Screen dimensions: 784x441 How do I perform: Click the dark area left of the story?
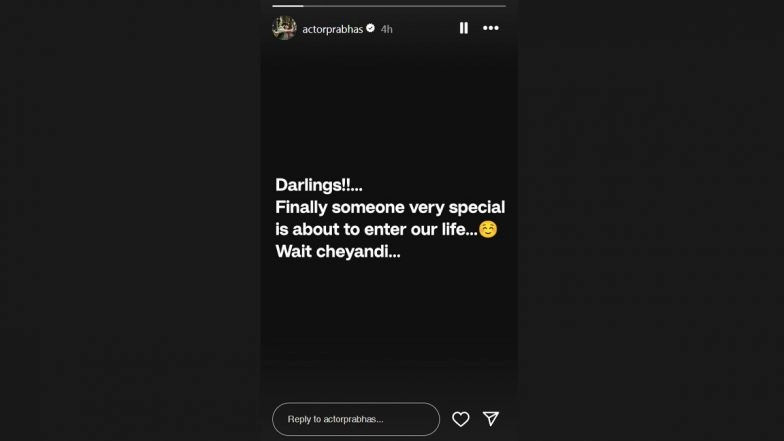(x=130, y=220)
